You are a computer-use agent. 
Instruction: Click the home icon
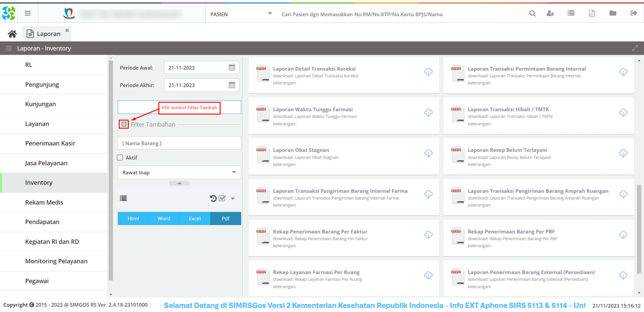(12, 34)
